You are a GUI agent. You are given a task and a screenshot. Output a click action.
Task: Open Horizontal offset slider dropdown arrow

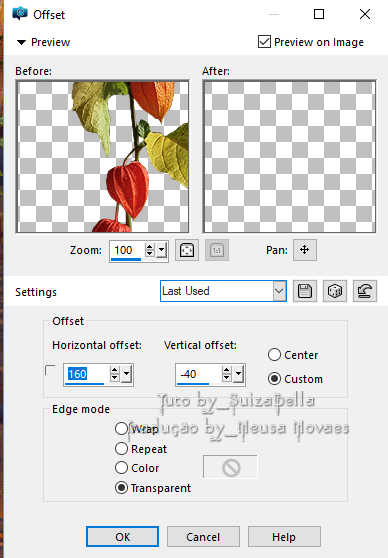[x=126, y=374]
